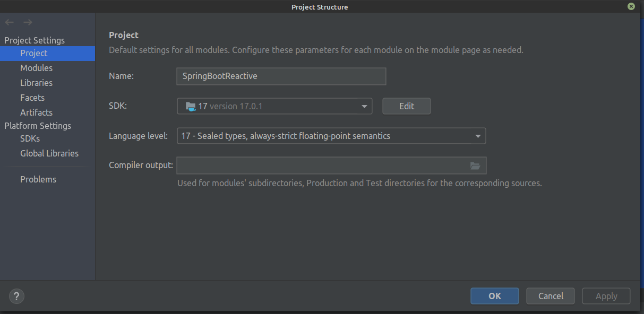Viewport: 644px width, 314px height.
Task: Click the Edit button next to SDK
Action: pos(407,106)
